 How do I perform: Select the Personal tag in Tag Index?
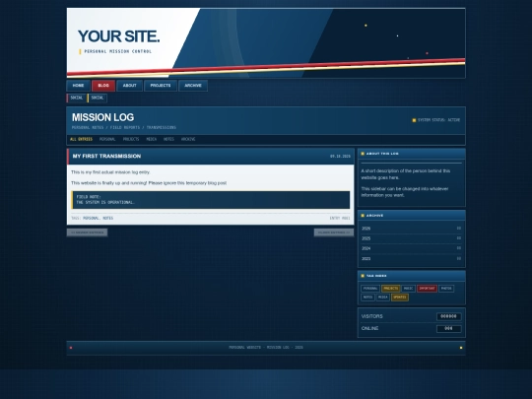(370, 289)
